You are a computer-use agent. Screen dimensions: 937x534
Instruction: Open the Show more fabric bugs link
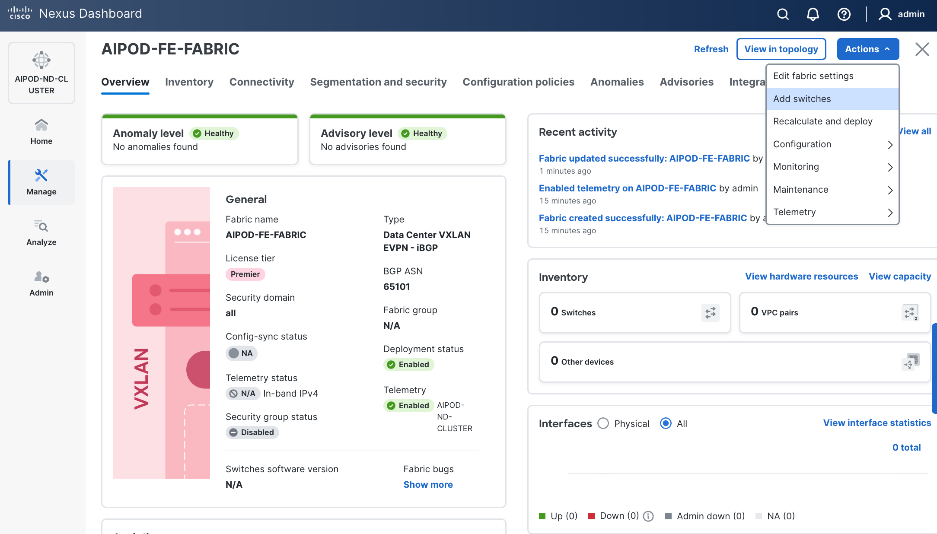(428, 485)
